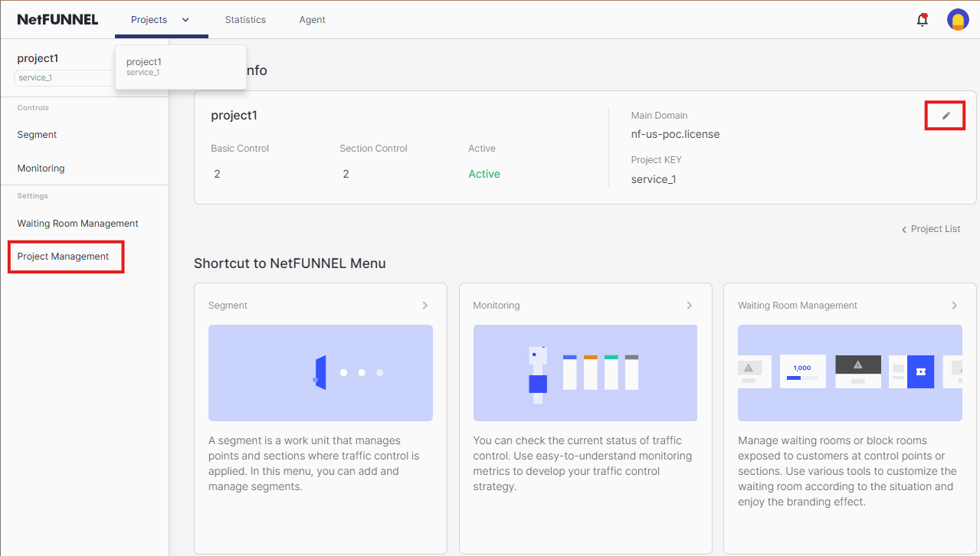Image resolution: width=980 pixels, height=556 pixels.
Task: Open Waiting Room Management via its card chevron
Action: coord(955,305)
